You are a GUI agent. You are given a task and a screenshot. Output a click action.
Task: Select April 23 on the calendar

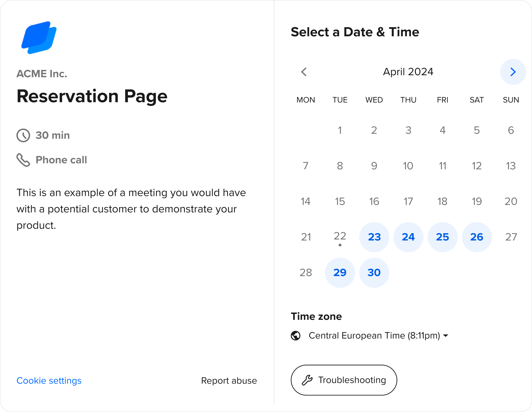(x=374, y=237)
